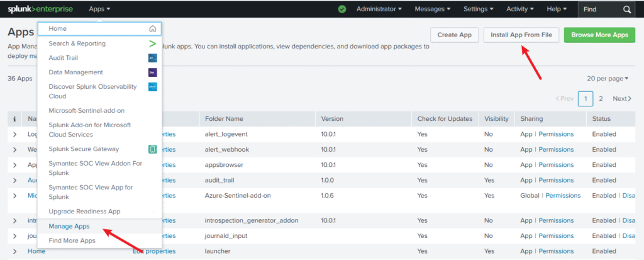Click the Splunk Secure Gateway icon
This screenshot has height=260, width=644.
coord(152,149)
